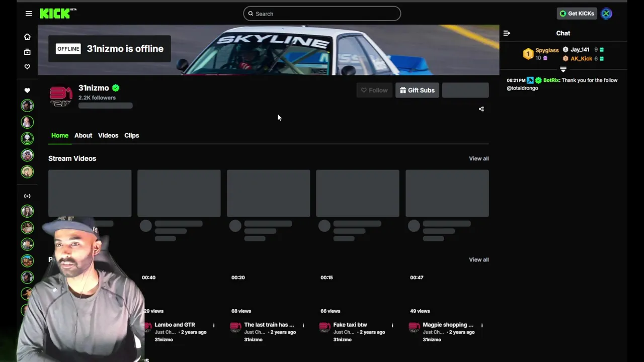Share the channel using the share icon
Screen dimensions: 644x362
[481, 109]
